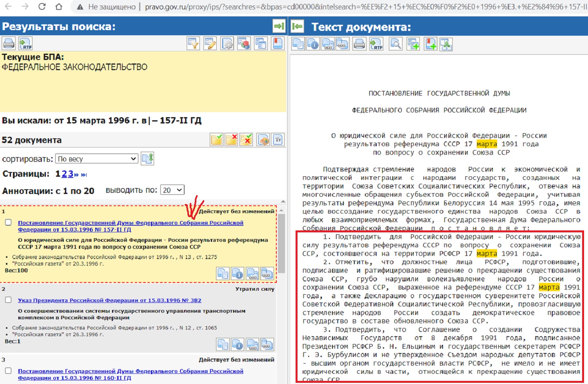Search within document magnifier icon
The height and width of the screenshot is (384, 588).
[396, 44]
